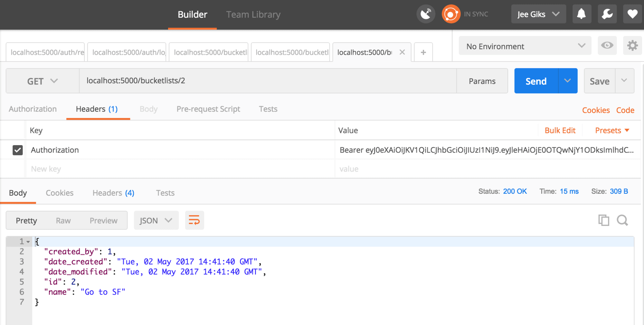Expand the Send button options arrow
Viewport: 644px width, 325px height.
[568, 81]
